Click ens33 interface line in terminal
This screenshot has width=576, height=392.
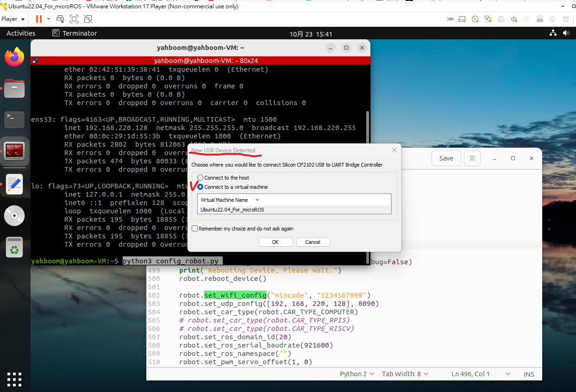click(153, 119)
